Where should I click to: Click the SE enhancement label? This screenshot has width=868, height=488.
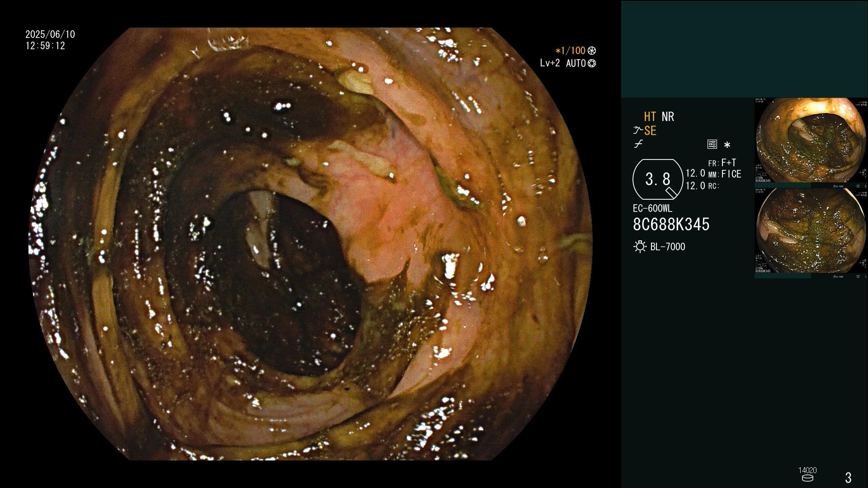[650, 131]
